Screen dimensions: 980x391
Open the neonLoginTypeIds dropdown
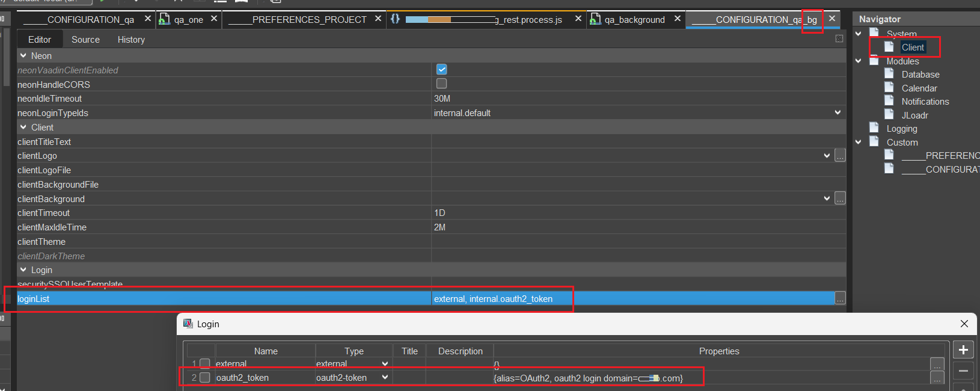click(x=838, y=112)
